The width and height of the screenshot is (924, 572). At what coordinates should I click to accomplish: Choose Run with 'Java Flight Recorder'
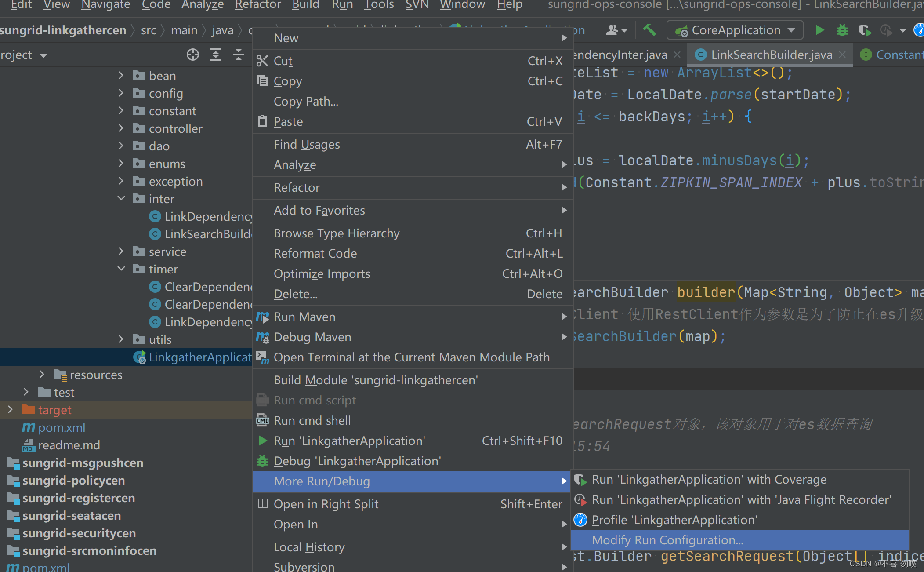coord(740,499)
